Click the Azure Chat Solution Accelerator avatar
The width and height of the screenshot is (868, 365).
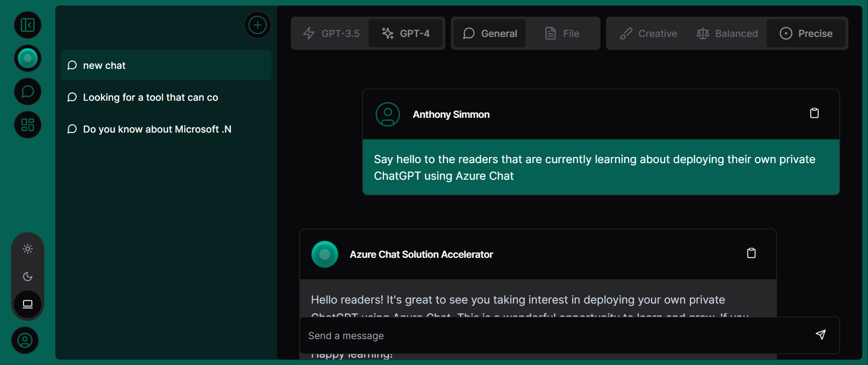[325, 254]
